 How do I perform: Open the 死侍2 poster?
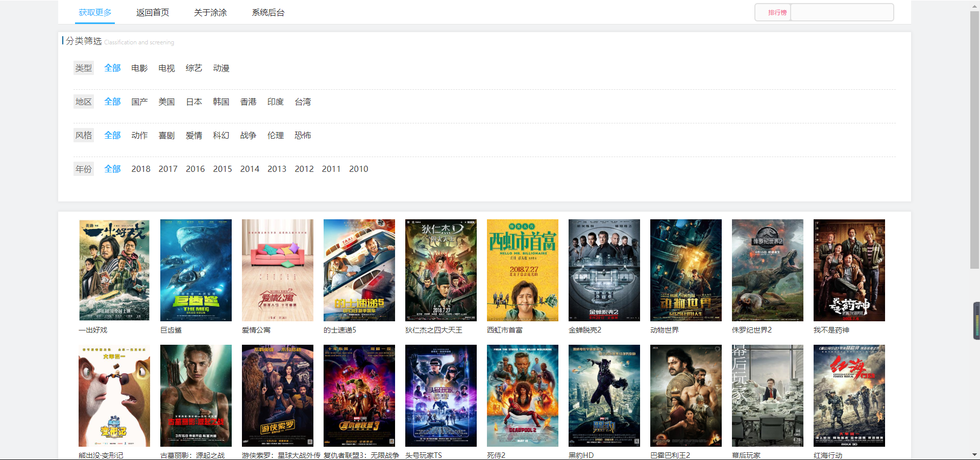[x=523, y=396]
